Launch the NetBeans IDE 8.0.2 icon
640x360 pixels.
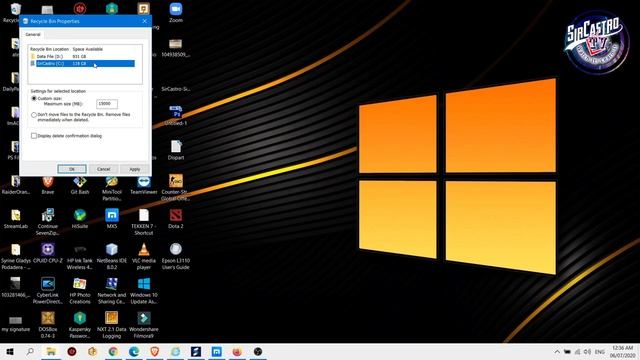click(x=111, y=256)
